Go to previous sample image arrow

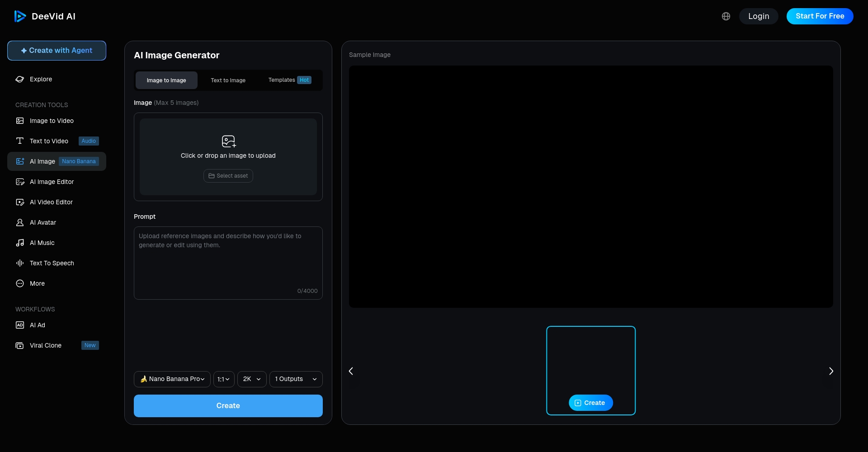[351, 371]
